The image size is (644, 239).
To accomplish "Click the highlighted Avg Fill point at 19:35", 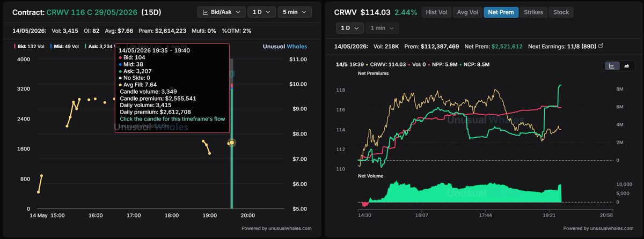I will pos(232,143).
